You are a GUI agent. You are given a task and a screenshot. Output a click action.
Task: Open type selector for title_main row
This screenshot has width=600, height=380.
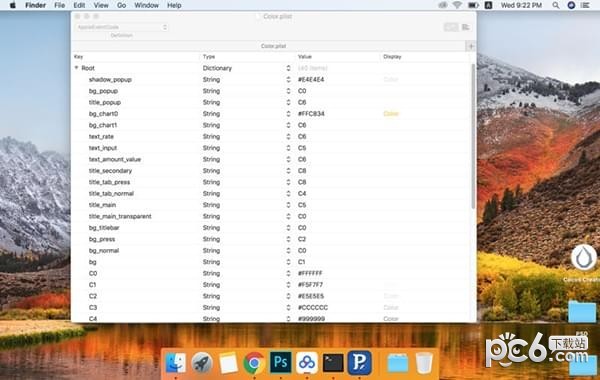coord(288,205)
